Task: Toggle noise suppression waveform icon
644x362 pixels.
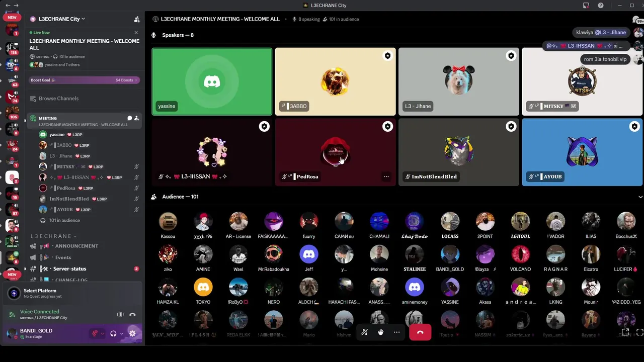Action: click(x=120, y=314)
